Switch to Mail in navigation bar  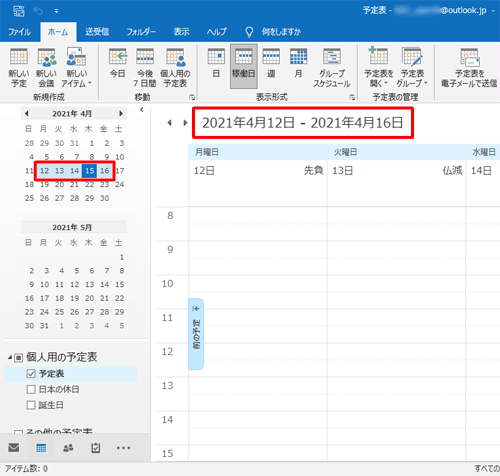14,448
